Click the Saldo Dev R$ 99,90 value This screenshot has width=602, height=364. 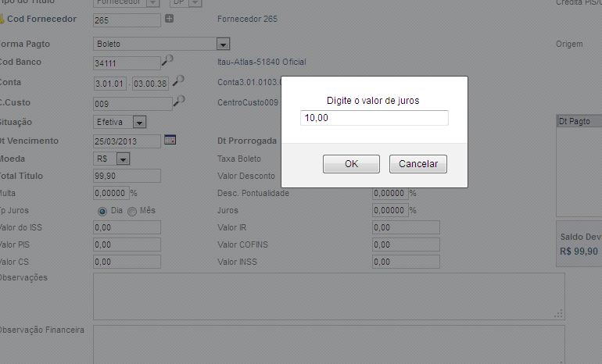point(579,252)
